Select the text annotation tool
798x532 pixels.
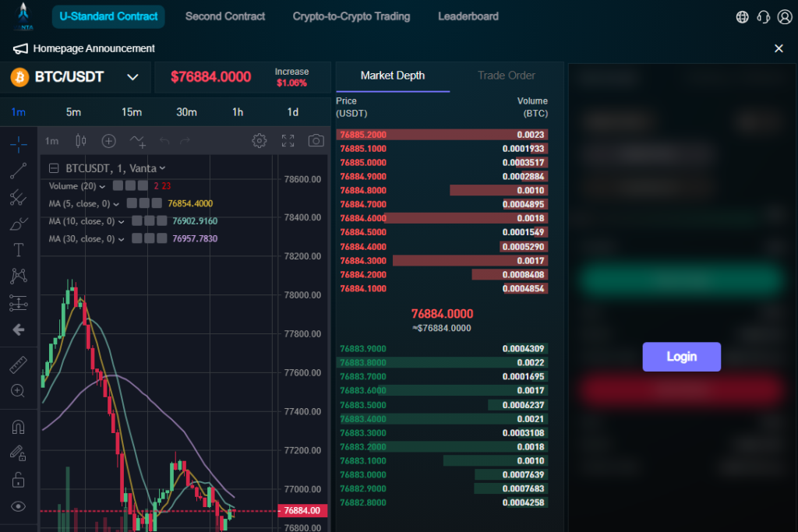19,250
